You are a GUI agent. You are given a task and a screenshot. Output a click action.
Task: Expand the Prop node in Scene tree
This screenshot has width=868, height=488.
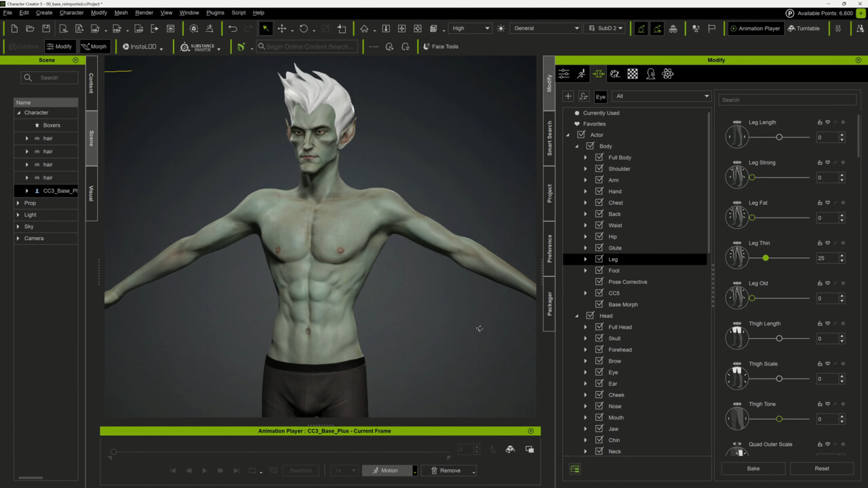(x=18, y=203)
